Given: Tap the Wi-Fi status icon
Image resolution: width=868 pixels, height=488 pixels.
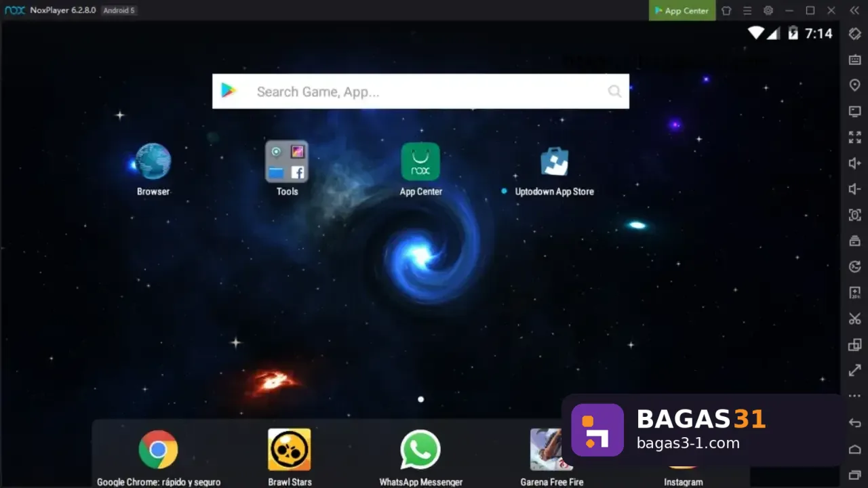Looking at the screenshot, I should point(755,33).
